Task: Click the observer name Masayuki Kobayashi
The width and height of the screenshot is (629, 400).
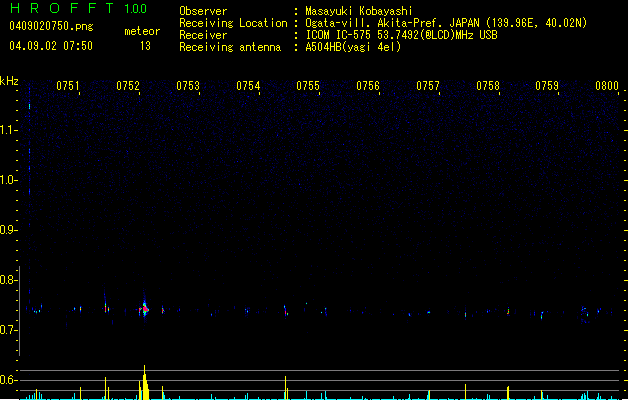Action: 359,11
